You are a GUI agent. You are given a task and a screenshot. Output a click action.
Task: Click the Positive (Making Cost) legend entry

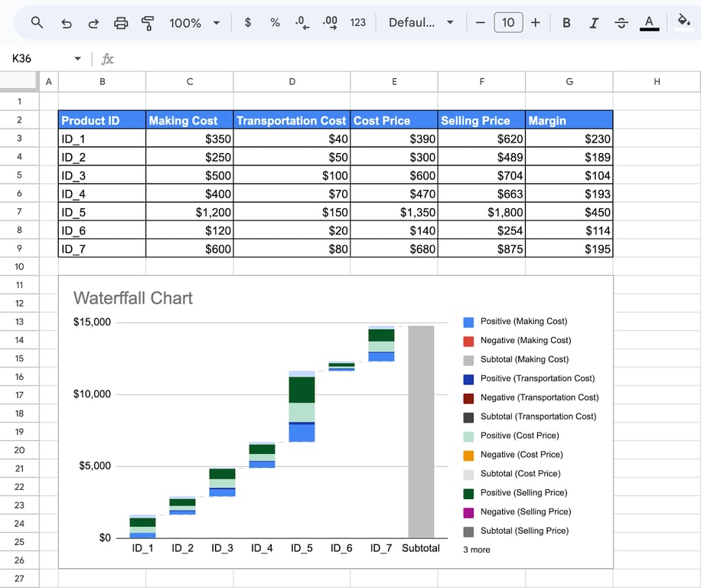(x=516, y=322)
